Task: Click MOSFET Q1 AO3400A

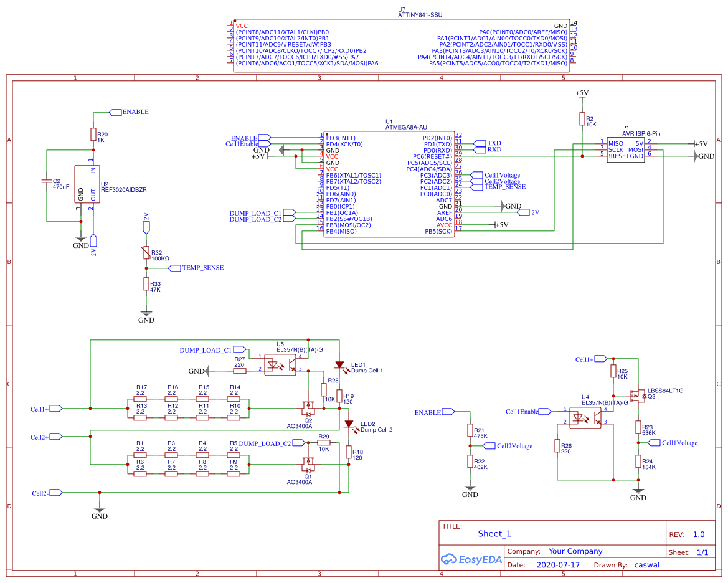Action: click(308, 464)
